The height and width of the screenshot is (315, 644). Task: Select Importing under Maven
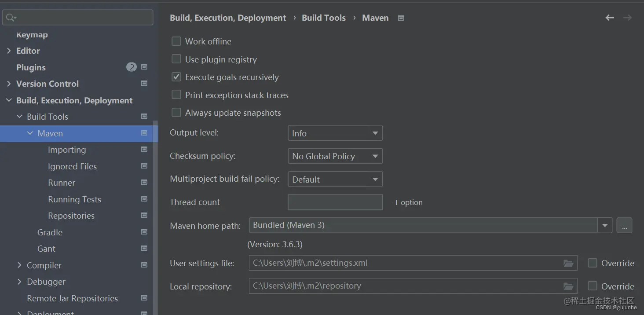(x=67, y=150)
